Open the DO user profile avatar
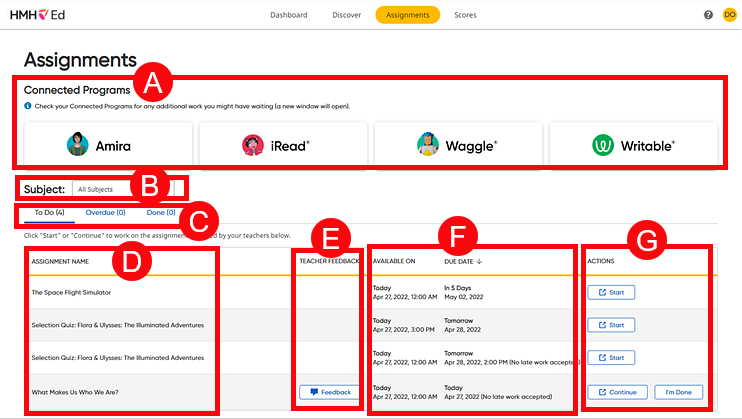 click(730, 15)
